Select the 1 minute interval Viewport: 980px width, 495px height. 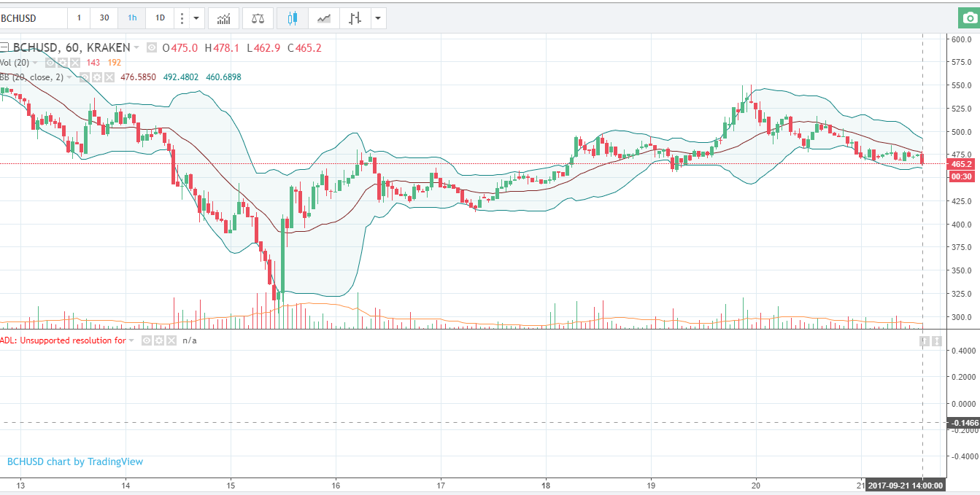pyautogui.click(x=79, y=18)
